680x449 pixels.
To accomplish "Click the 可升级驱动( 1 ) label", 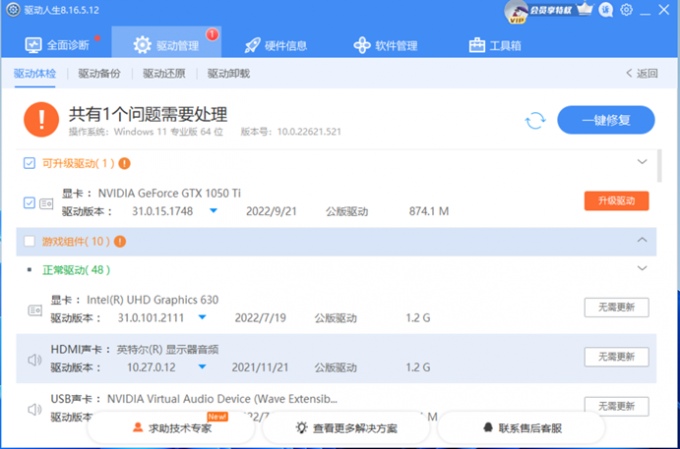I will pyautogui.click(x=78, y=163).
